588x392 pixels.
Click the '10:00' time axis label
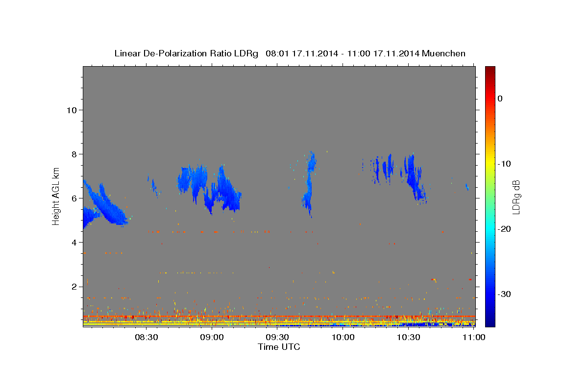pos(343,337)
